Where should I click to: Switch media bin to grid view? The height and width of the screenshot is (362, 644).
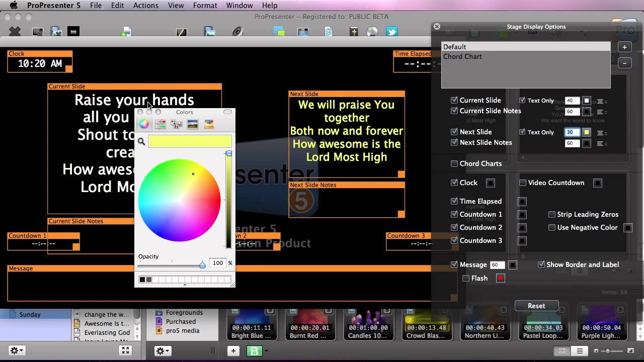(x=562, y=351)
